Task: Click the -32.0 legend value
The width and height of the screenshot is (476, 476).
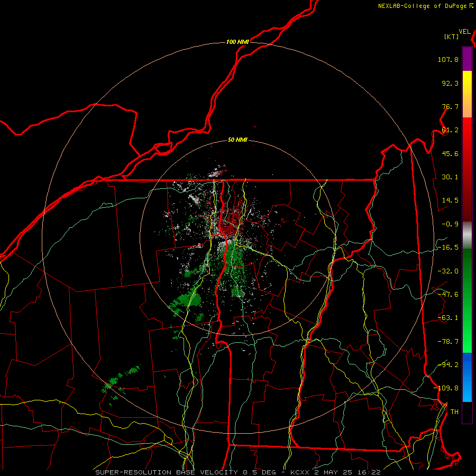Action: point(448,271)
